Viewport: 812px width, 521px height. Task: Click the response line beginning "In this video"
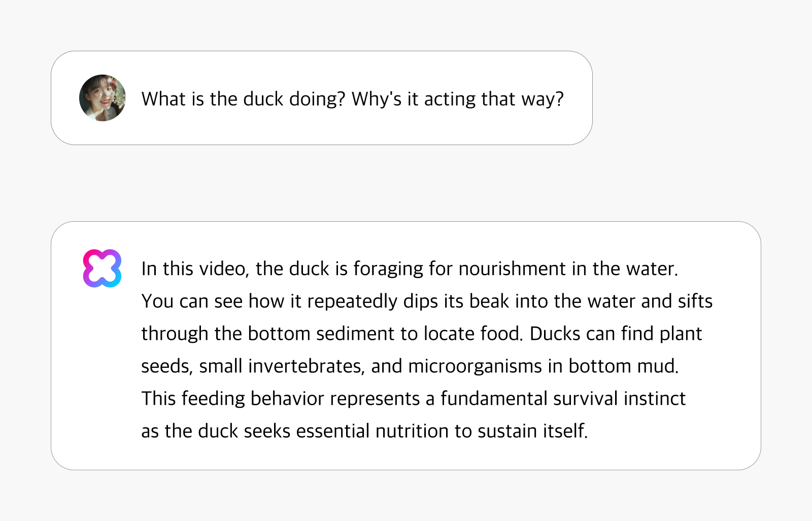pyautogui.click(x=410, y=269)
